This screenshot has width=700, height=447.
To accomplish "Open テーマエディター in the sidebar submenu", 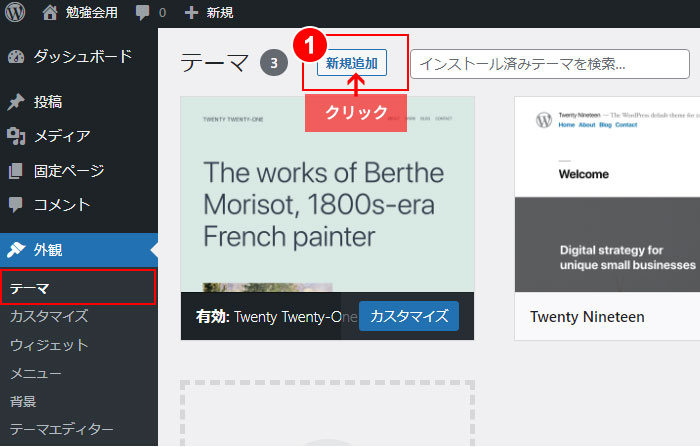I will click(62, 429).
